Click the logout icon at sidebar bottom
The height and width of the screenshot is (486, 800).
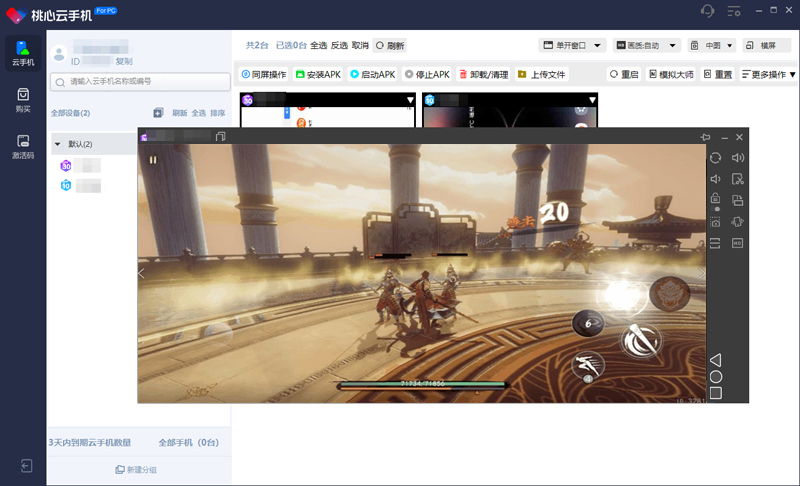[x=27, y=466]
